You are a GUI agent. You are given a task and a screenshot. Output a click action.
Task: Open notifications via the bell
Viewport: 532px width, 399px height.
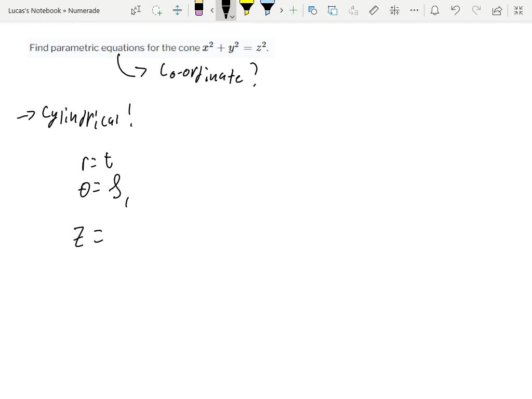(434, 10)
